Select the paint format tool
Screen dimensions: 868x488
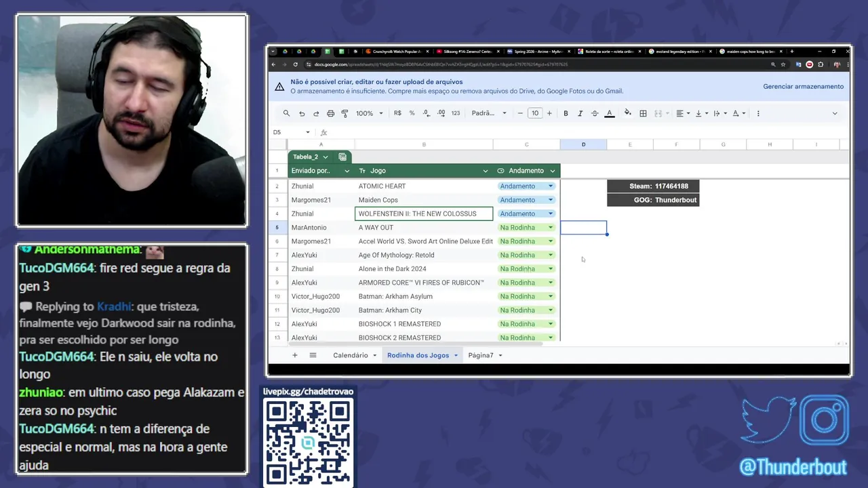click(x=344, y=113)
